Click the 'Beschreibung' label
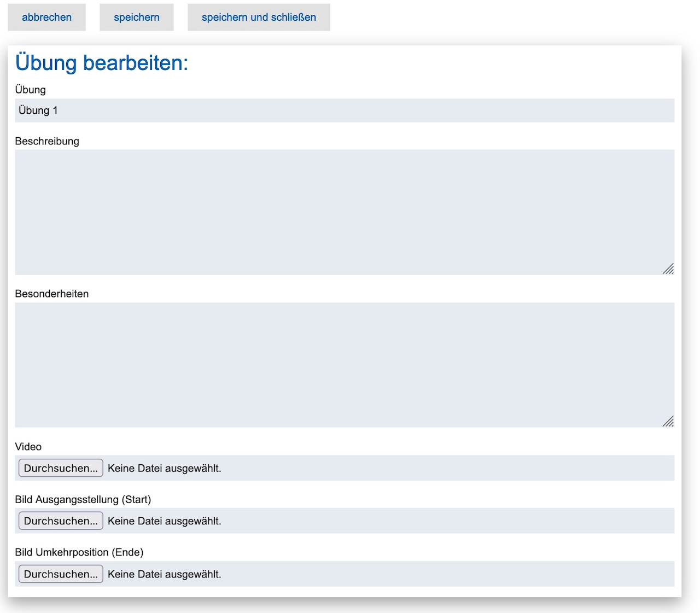The height and width of the screenshot is (613, 700). tap(47, 141)
